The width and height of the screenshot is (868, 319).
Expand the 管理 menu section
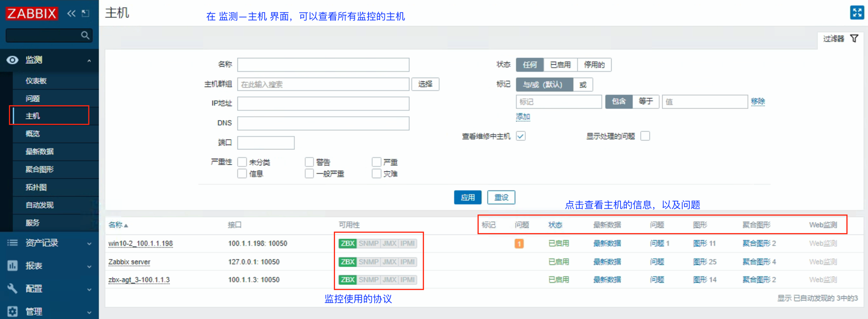tap(89, 312)
